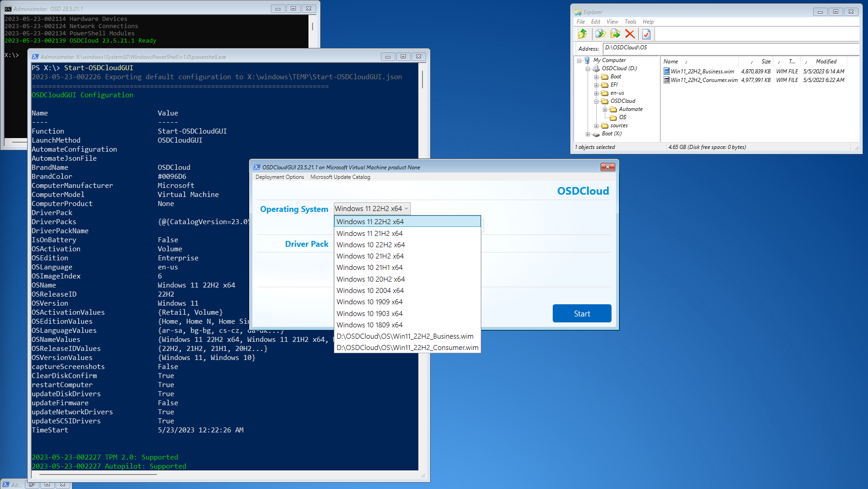868x489 pixels.
Task: Pick D:\OSDCloud\OS\Win11_22H2_Business.wim from dropdown list
Action: (x=405, y=336)
